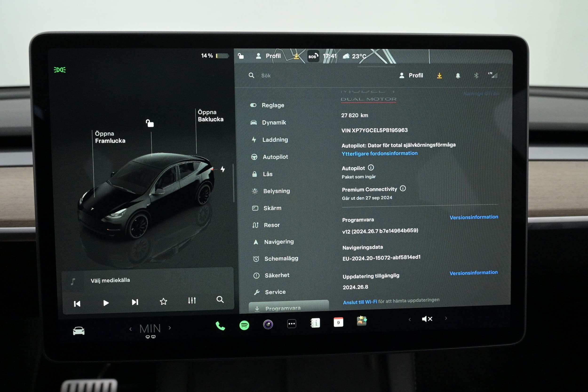Open media equalizer settings icon
The image size is (588, 392).
[192, 301]
